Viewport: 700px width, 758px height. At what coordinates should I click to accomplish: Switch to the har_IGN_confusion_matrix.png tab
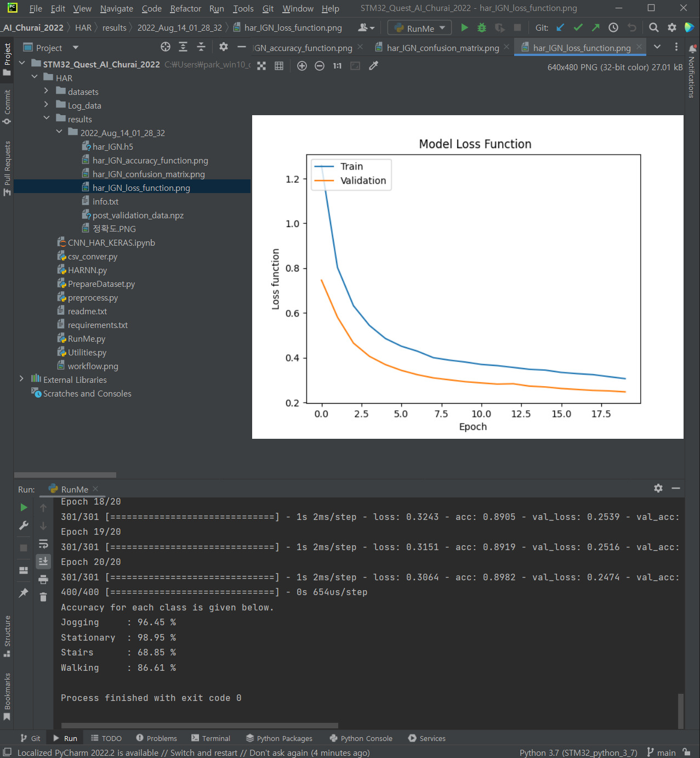click(x=442, y=48)
